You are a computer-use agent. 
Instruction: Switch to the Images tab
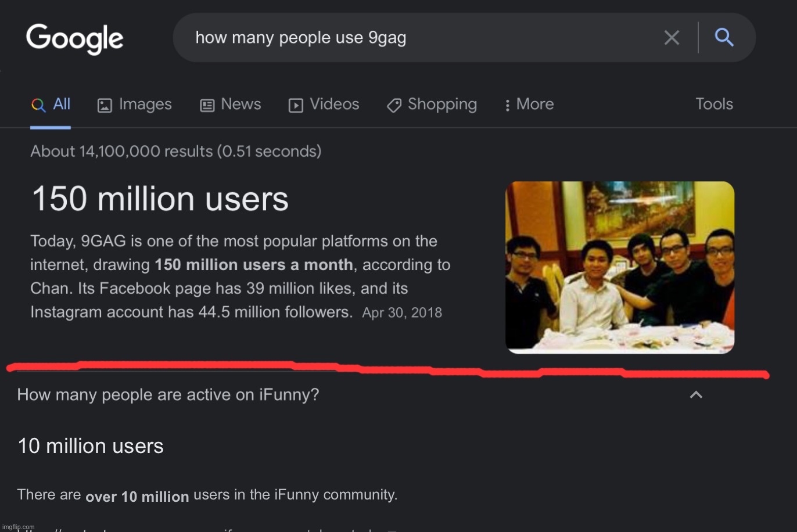[135, 105]
